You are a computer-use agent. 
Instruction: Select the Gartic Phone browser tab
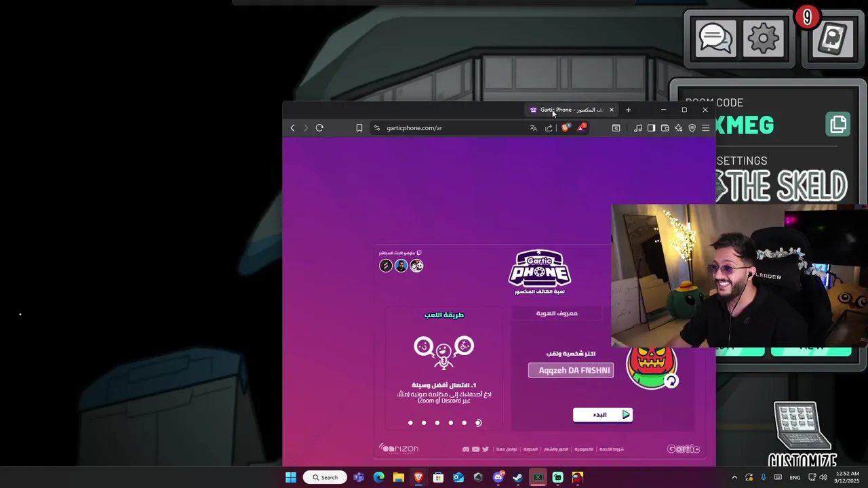pos(572,110)
